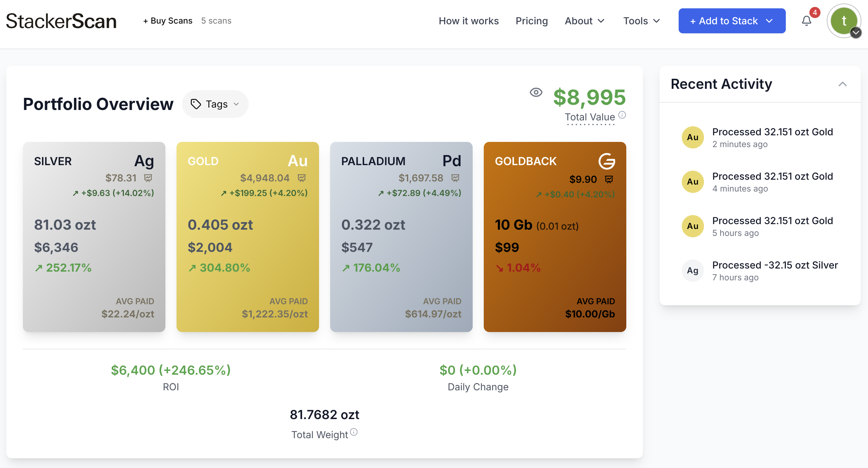Open the Tags dropdown

[215, 104]
